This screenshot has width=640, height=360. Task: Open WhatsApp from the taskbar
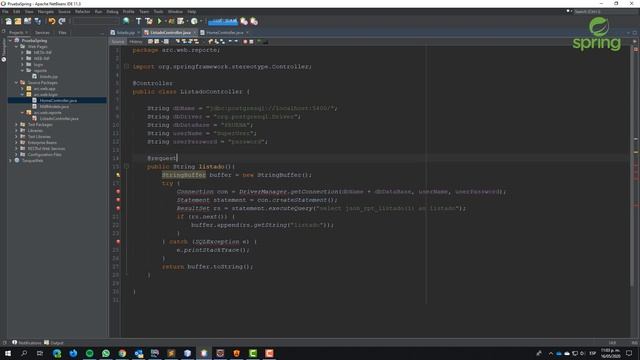[x=106, y=353]
